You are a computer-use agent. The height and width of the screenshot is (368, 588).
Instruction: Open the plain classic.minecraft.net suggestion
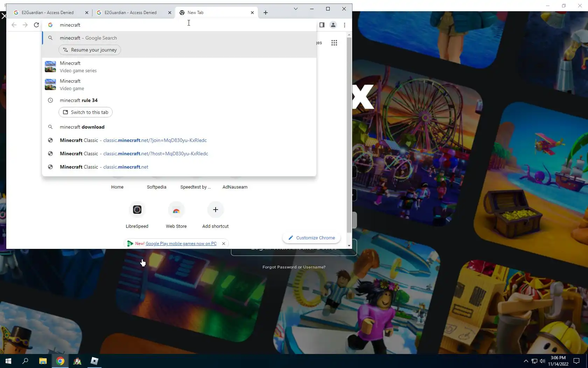coord(179,167)
